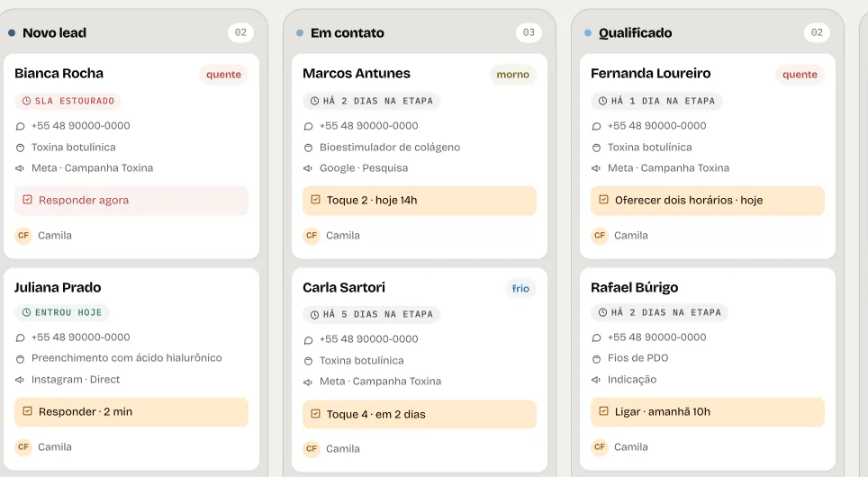868x477 pixels.
Task: Open the Toque 2 · hoje 14h task
Action: tap(419, 201)
